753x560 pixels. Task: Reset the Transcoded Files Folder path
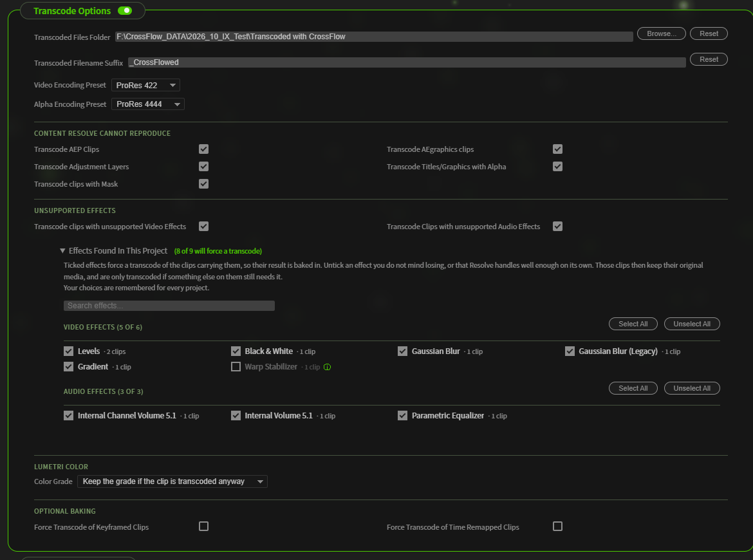709,33
